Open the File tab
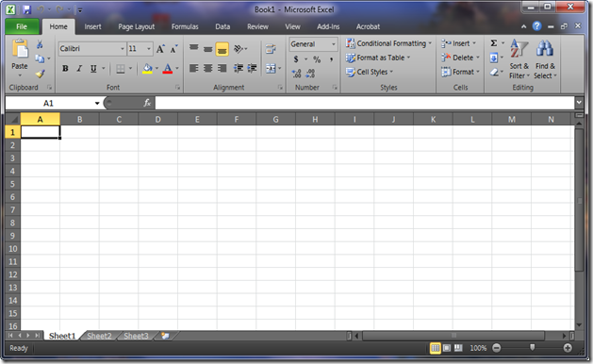593x364 pixels. click(x=22, y=26)
